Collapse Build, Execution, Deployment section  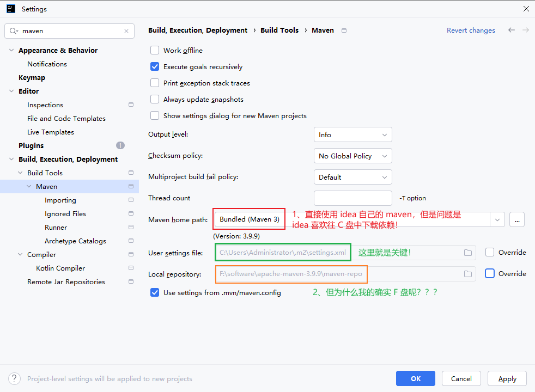[11, 159]
